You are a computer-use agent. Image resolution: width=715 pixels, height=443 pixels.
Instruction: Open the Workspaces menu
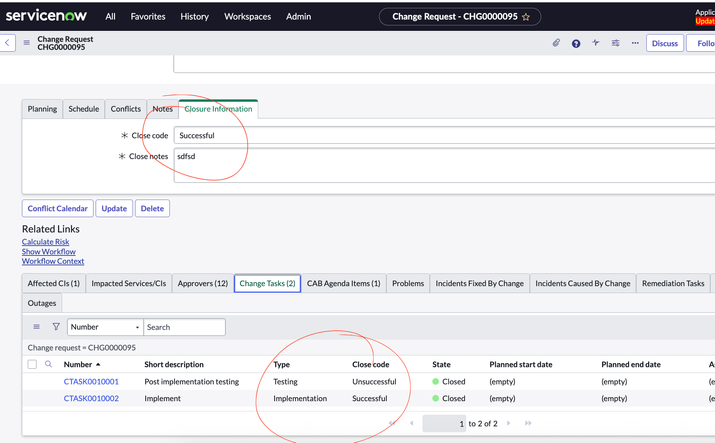point(247,17)
